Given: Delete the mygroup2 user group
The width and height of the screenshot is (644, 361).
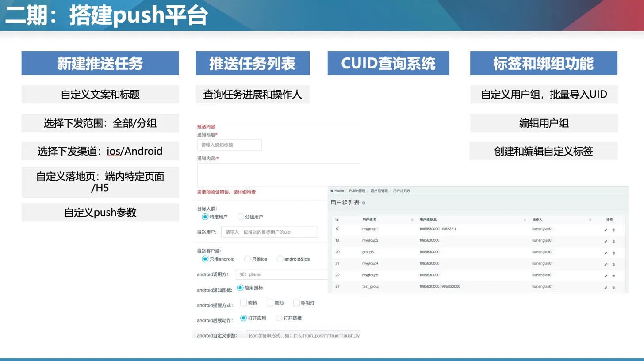Looking at the screenshot, I should (613, 241).
